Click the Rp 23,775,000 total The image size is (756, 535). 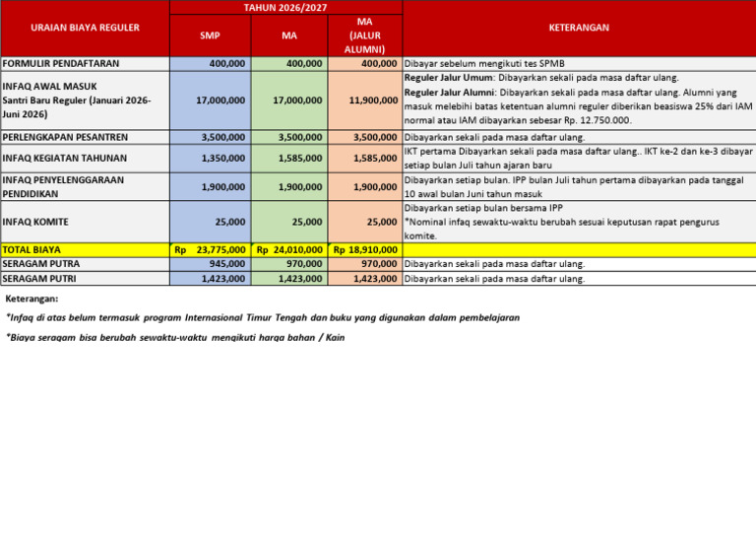[x=211, y=250]
